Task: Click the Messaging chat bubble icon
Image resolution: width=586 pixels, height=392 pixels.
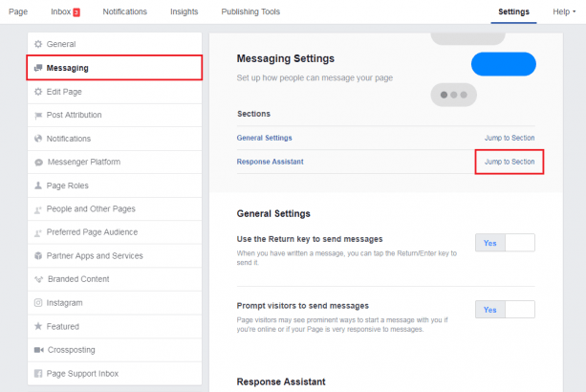Action: coord(38,69)
